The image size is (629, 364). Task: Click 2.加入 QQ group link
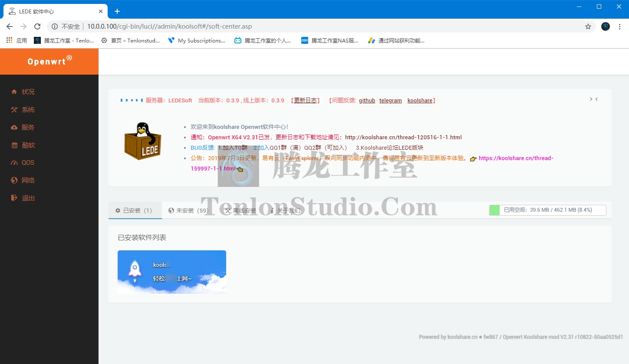(261, 148)
